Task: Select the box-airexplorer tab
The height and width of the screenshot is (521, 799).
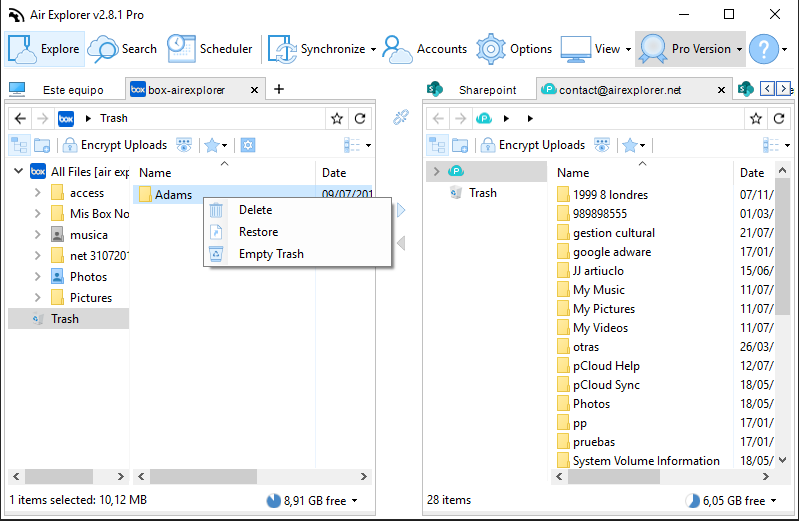Action: point(186,90)
